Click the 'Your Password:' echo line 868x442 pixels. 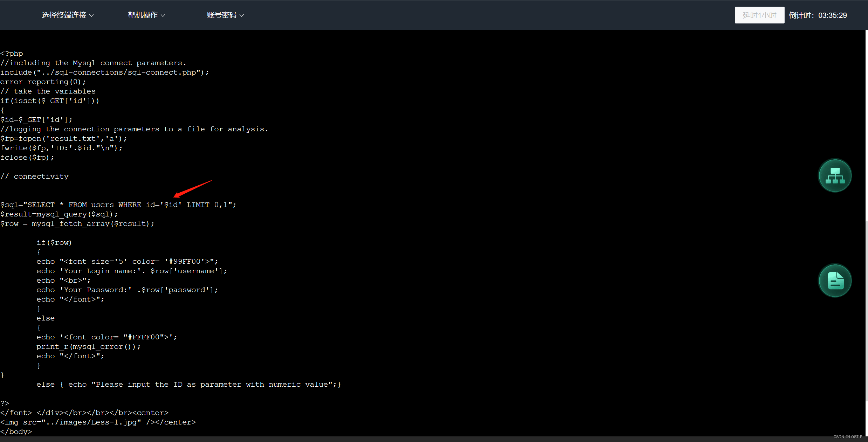pyautogui.click(x=127, y=290)
